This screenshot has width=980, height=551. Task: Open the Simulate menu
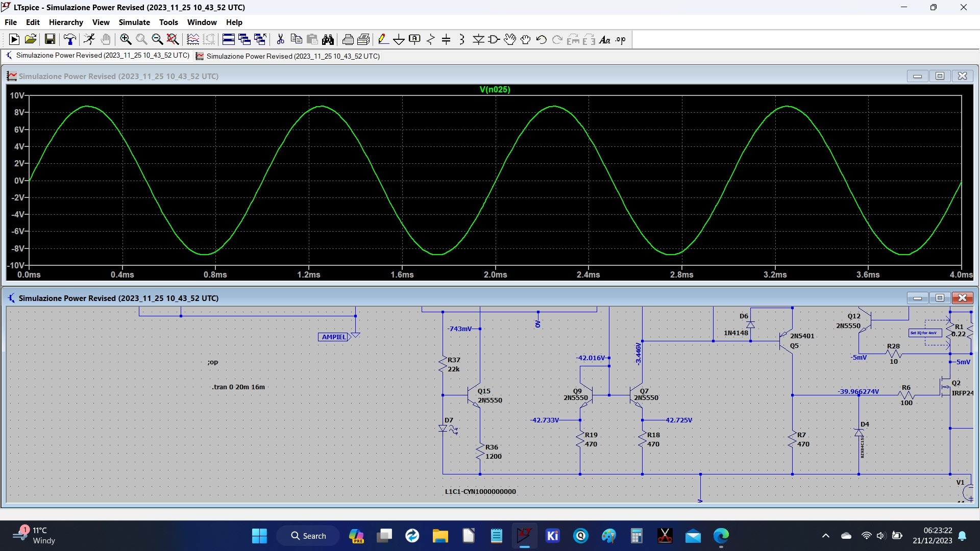pyautogui.click(x=134, y=22)
